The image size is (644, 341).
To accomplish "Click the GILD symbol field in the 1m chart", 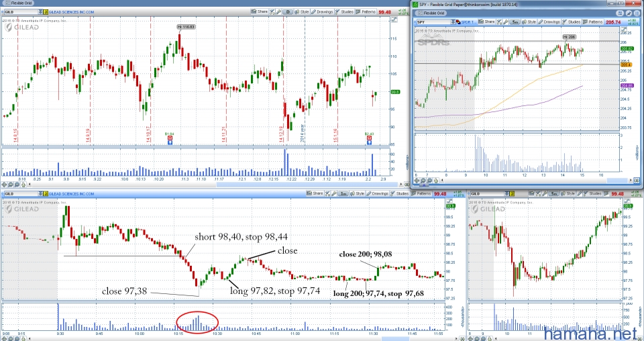I will click(x=21, y=194).
